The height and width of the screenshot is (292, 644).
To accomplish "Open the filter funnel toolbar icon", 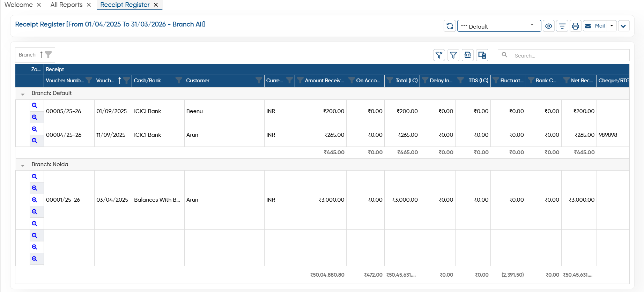I will 453,55.
